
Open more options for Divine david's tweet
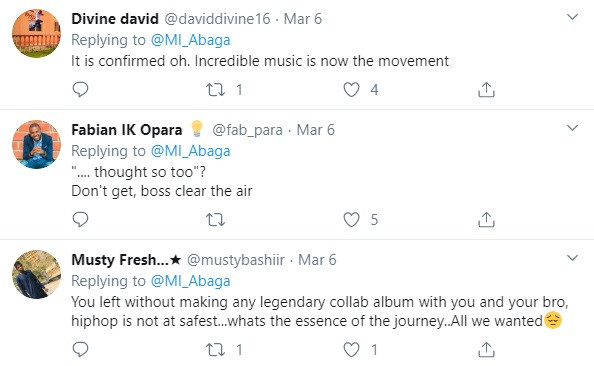coord(572,17)
